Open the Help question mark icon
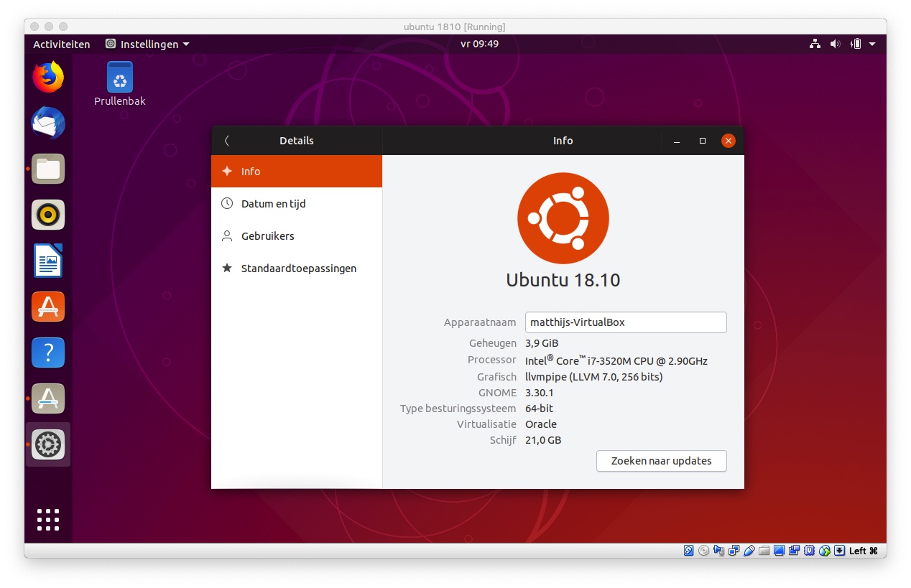 (x=48, y=353)
